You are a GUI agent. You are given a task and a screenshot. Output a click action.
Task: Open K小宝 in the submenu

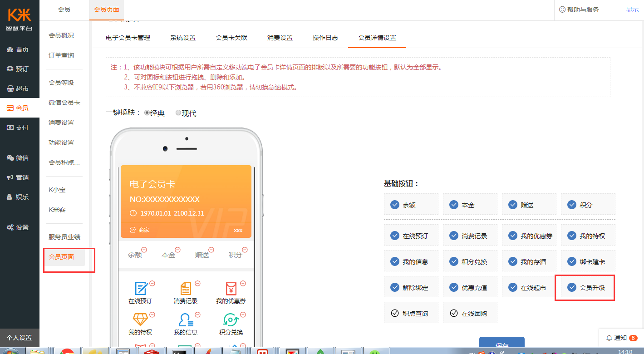(x=58, y=190)
